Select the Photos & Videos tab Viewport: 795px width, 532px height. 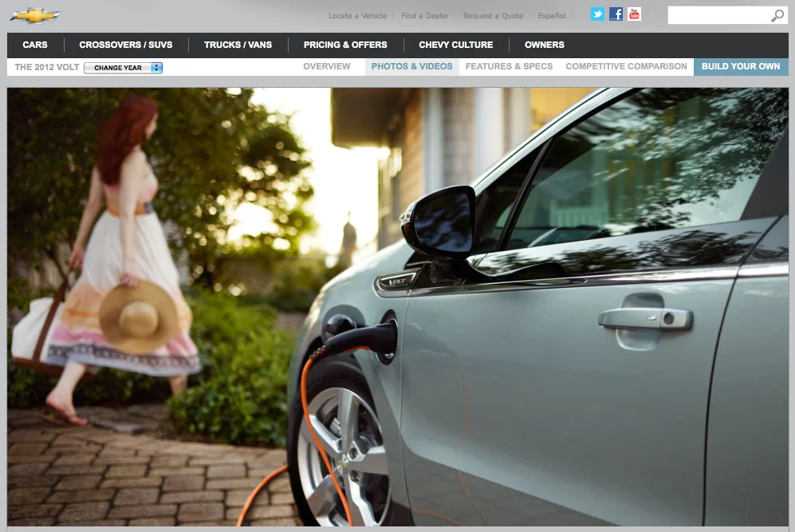(411, 66)
